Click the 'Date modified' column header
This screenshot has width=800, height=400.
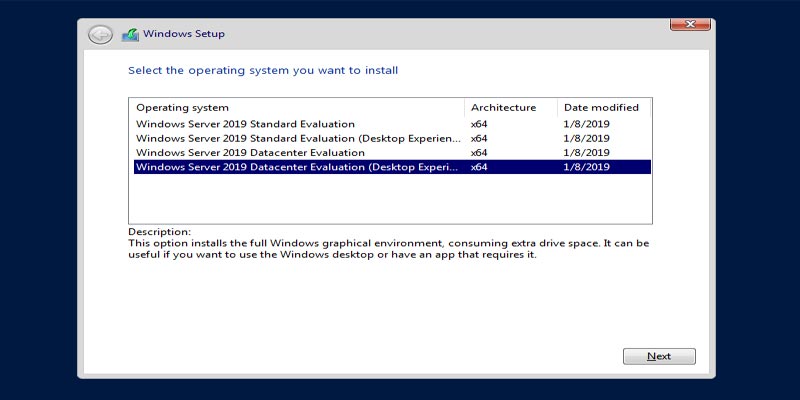click(x=604, y=108)
